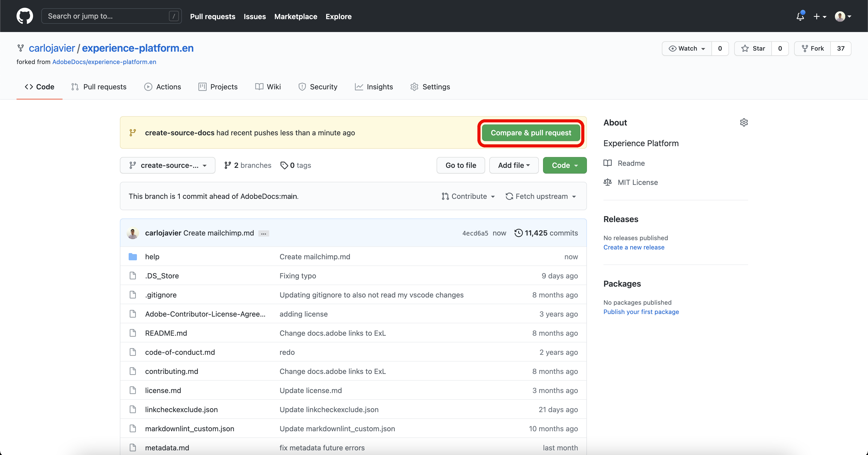Open the AdobeDocs/experience-platform.en upstream link
868x455 pixels.
tap(104, 62)
